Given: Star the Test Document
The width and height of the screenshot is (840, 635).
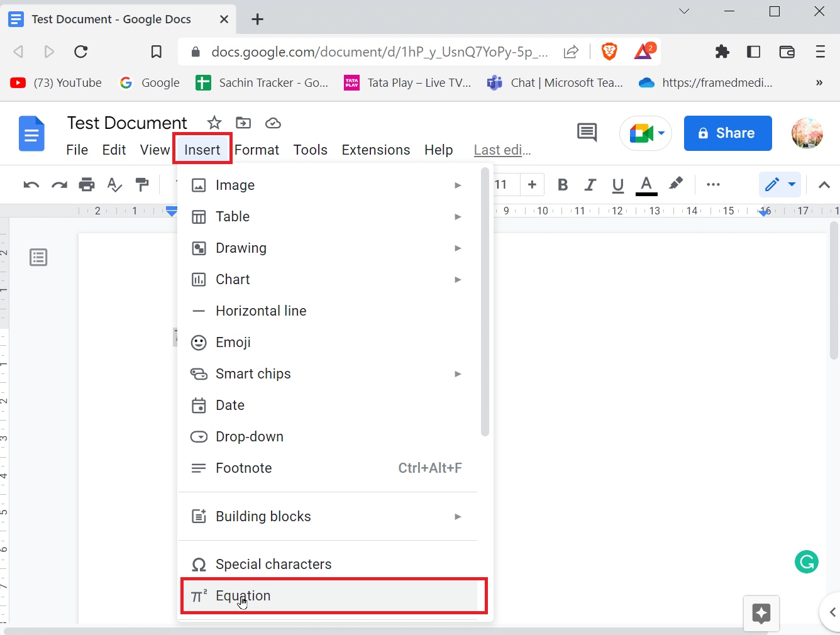Looking at the screenshot, I should click(x=214, y=123).
